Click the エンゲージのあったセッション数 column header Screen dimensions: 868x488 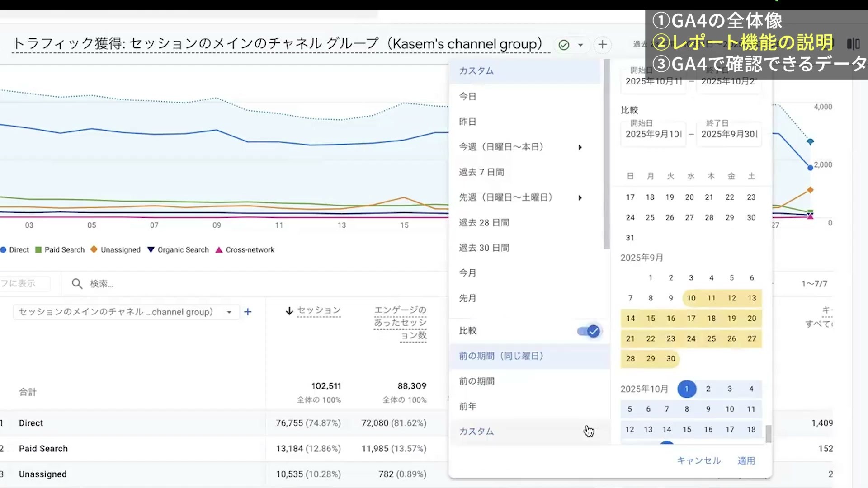[x=400, y=323]
